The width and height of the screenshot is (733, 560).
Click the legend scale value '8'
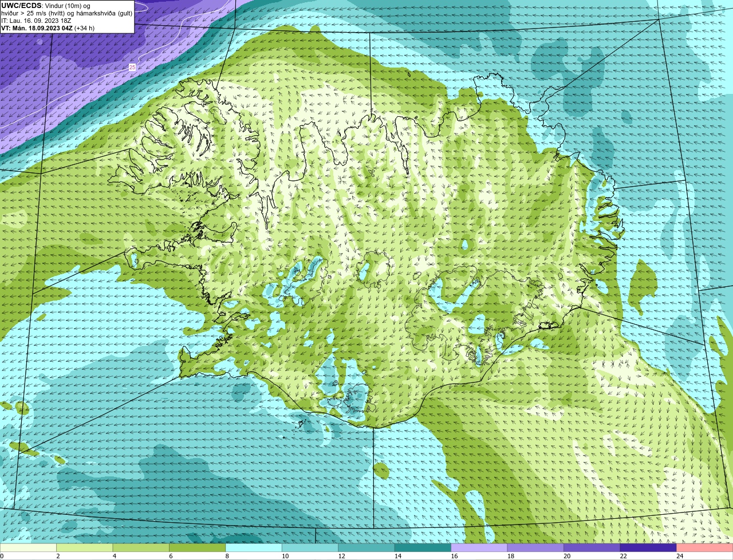point(227,556)
